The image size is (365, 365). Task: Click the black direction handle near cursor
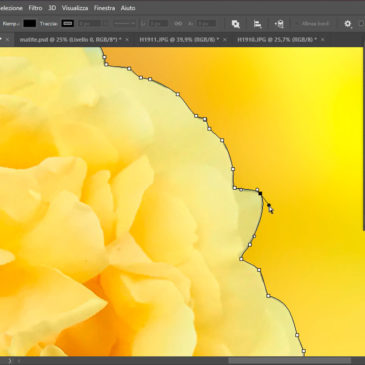coord(269,205)
